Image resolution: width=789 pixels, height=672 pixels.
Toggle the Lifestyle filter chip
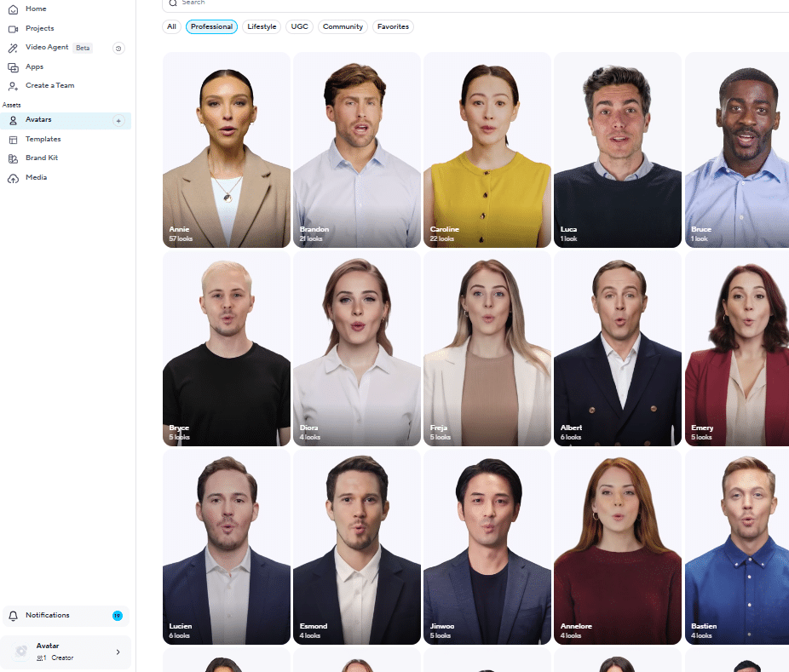(262, 27)
